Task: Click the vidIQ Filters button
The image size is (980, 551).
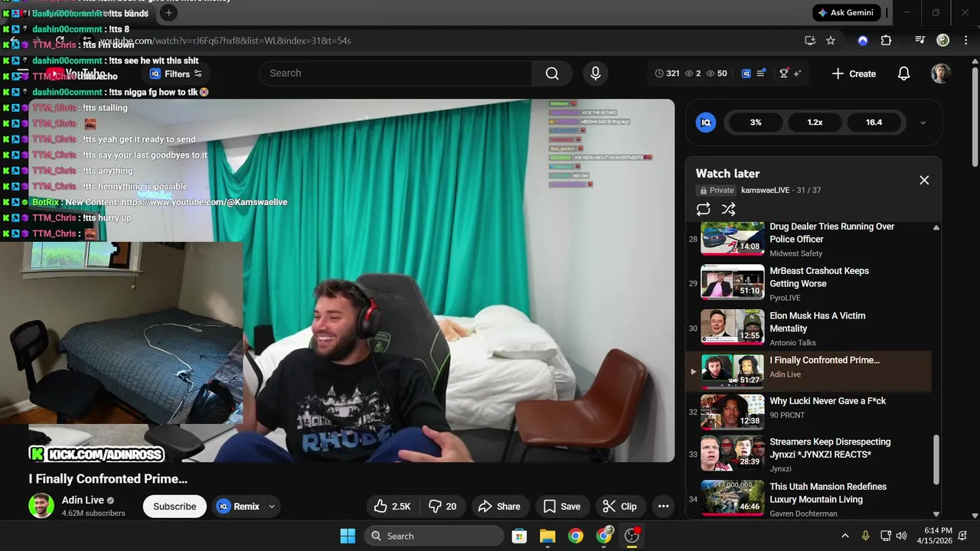Action: pyautogui.click(x=176, y=74)
